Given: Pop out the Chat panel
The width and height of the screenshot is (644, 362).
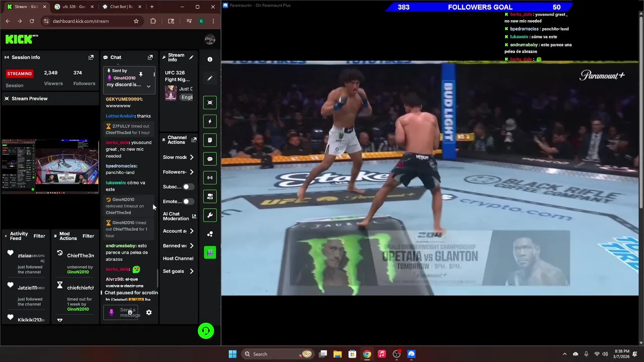Looking at the screenshot, I should 150,57.
